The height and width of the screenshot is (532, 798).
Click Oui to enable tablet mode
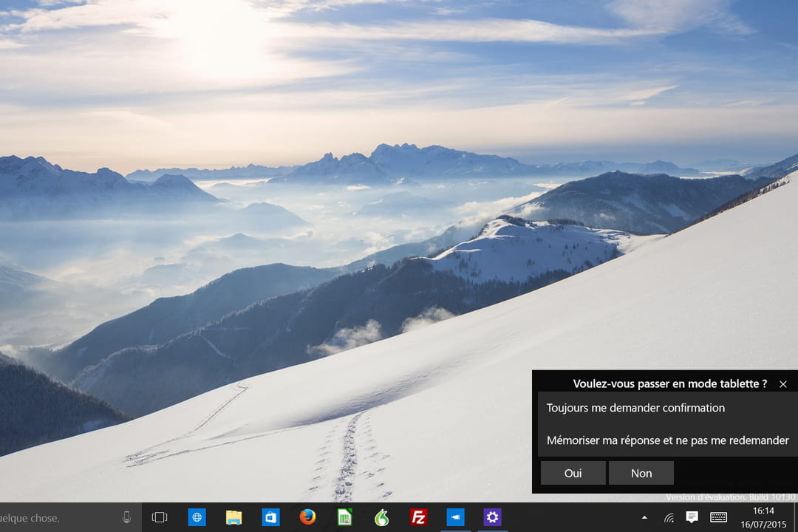coord(573,473)
